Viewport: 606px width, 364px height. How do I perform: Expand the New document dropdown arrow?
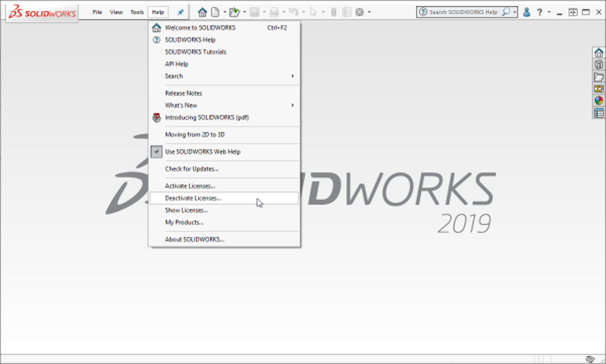[x=225, y=12]
